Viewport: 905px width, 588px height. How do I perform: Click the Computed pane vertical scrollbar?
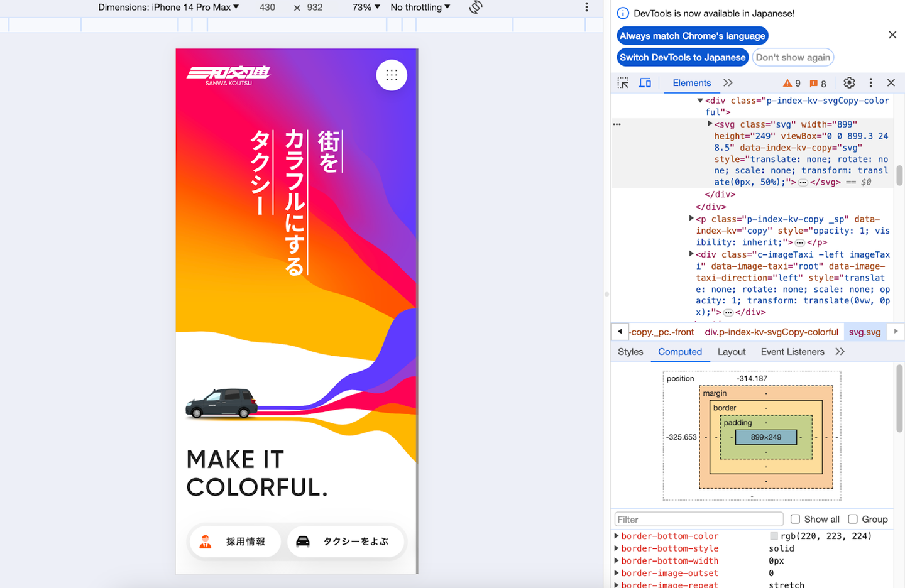[x=900, y=398]
